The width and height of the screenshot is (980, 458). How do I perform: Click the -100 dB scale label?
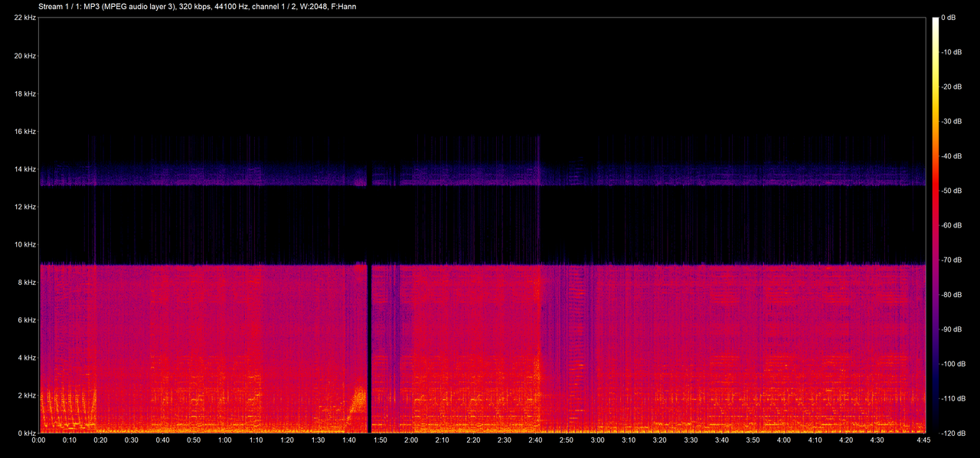953,365
